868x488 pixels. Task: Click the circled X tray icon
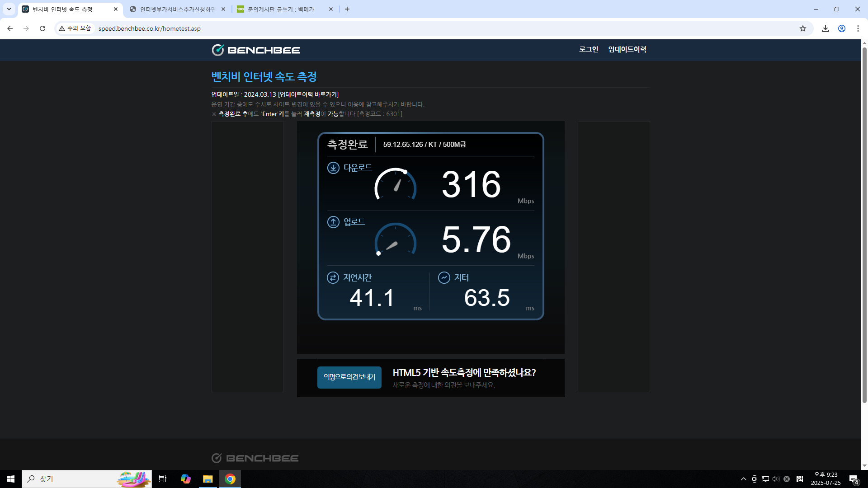pyautogui.click(x=787, y=479)
